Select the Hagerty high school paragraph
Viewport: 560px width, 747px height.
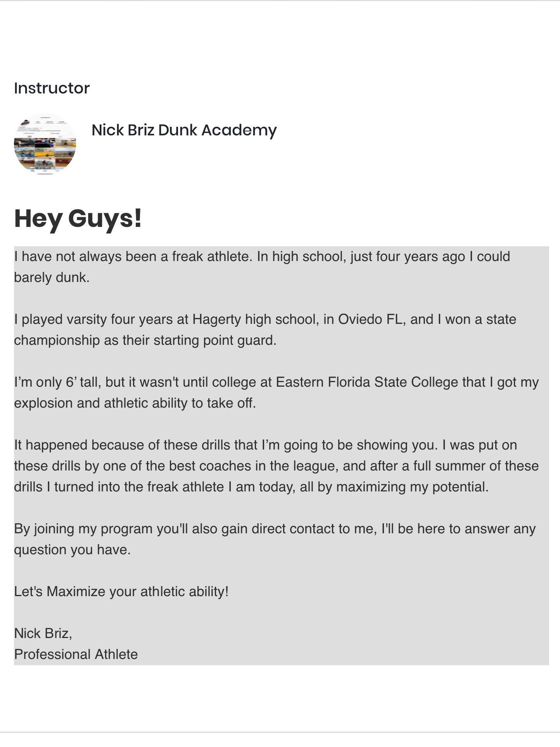[265, 330]
